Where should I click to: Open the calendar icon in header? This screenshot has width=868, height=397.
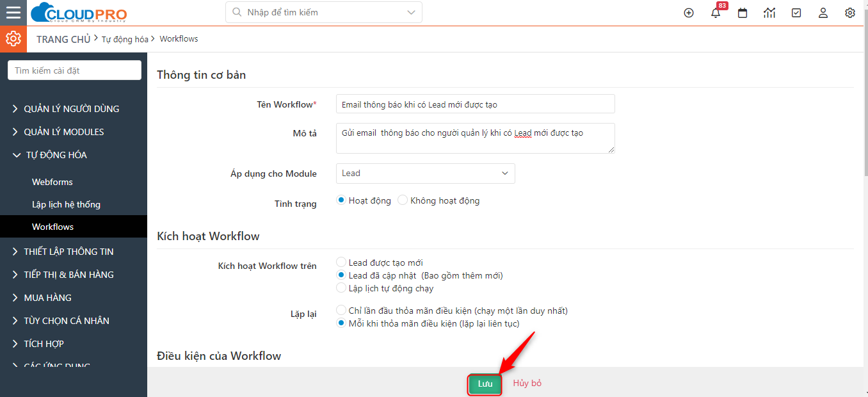point(743,13)
